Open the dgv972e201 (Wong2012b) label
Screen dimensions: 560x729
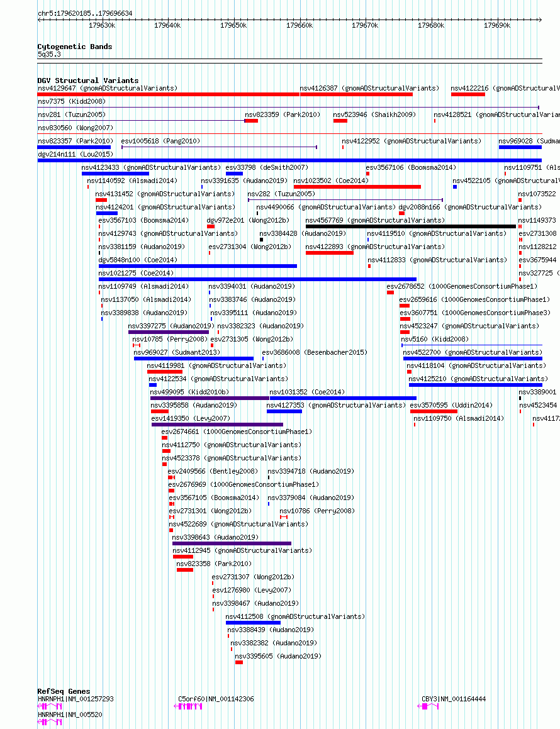[248, 221]
